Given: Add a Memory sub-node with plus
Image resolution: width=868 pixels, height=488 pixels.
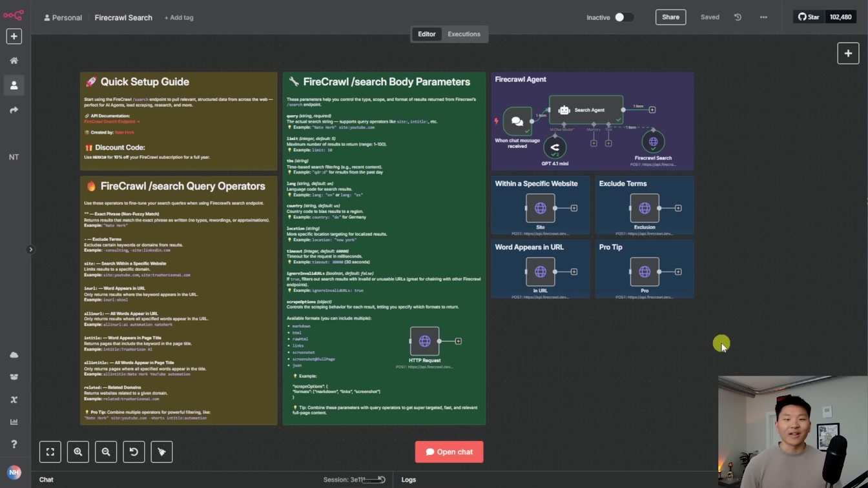Looking at the screenshot, I should [594, 143].
